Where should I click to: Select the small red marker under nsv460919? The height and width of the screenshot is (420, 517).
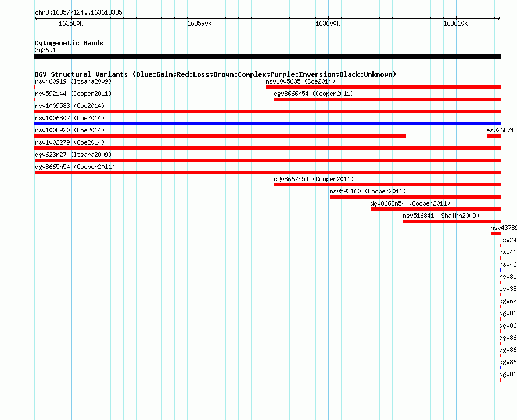pyautogui.click(x=35, y=87)
